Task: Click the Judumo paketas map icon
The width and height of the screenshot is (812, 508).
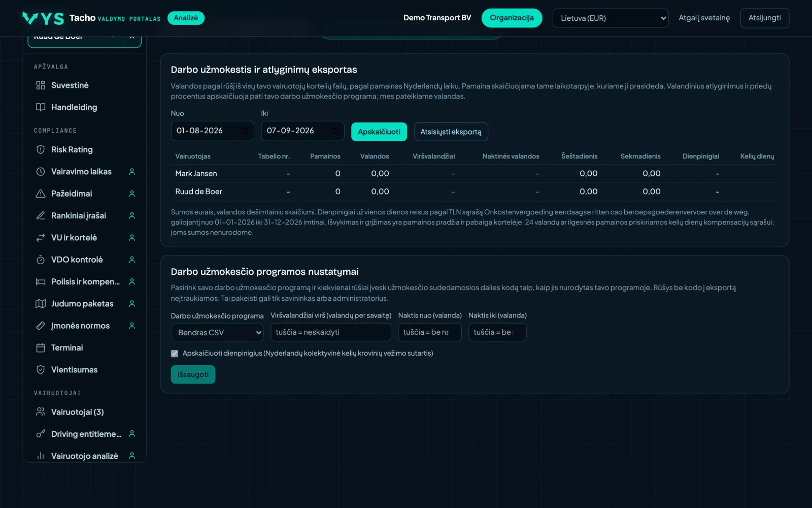Action: [41, 304]
